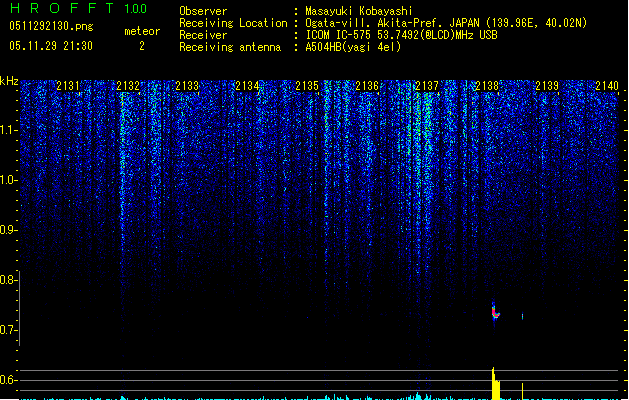The height and width of the screenshot is (400, 629).
Task: Select the filename 0511292130.png
Action: tap(51, 26)
